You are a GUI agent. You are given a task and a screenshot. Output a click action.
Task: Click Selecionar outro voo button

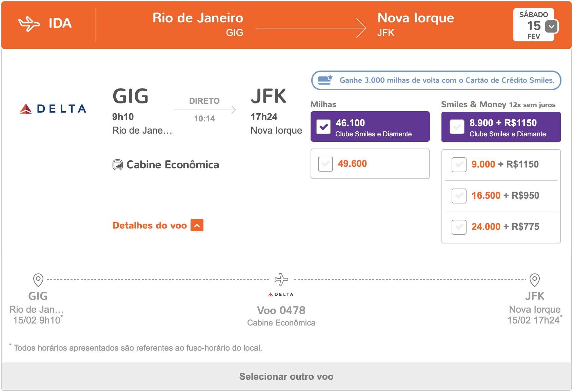click(286, 376)
